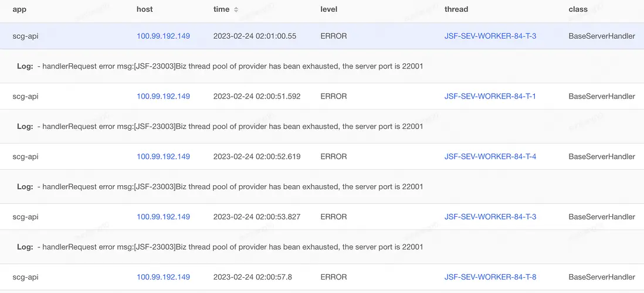Image resolution: width=644 pixels, height=293 pixels.
Task: Click the sort icon beside the time column
Action: (236, 10)
